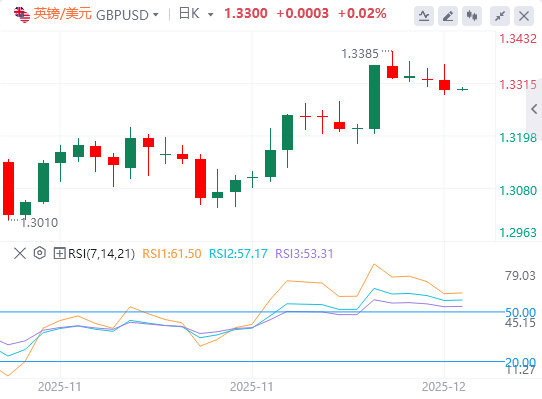Expand the RSI panel with the plus box icon
This screenshot has width=542, height=399.
pyautogui.click(x=59, y=253)
